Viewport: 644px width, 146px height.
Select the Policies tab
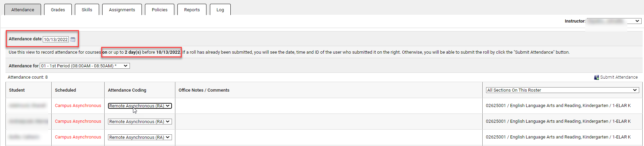160,10
